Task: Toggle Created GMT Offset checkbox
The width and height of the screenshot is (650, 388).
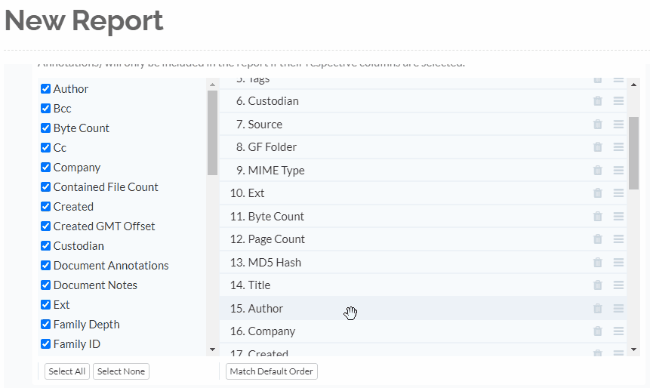Action: pyautogui.click(x=46, y=226)
